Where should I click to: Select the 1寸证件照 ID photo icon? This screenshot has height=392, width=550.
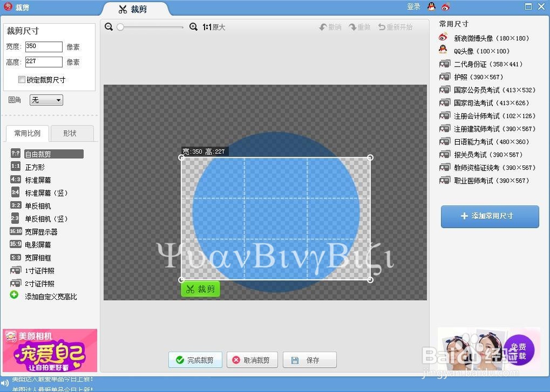coord(16,270)
